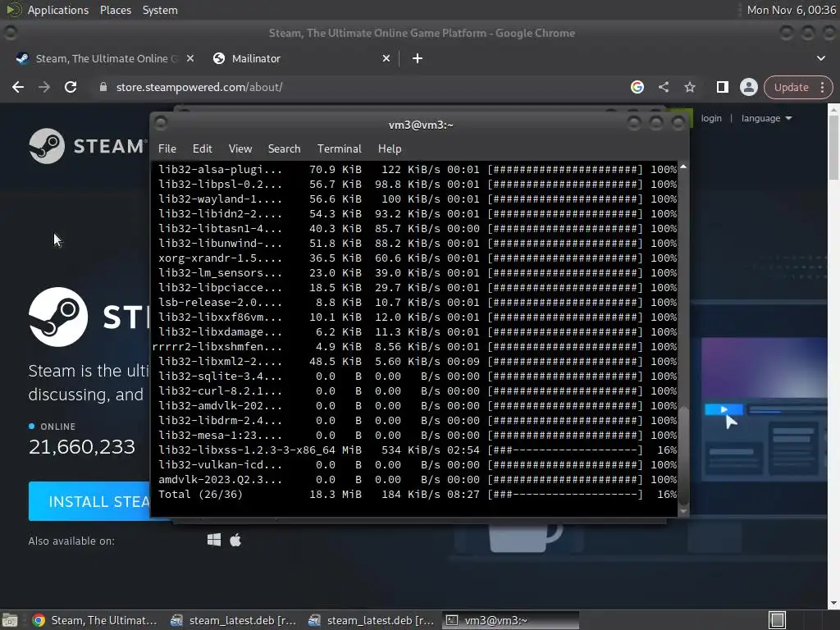This screenshot has width=840, height=630.
Task: Click terminal scrollbar up arrow
Action: [683, 167]
